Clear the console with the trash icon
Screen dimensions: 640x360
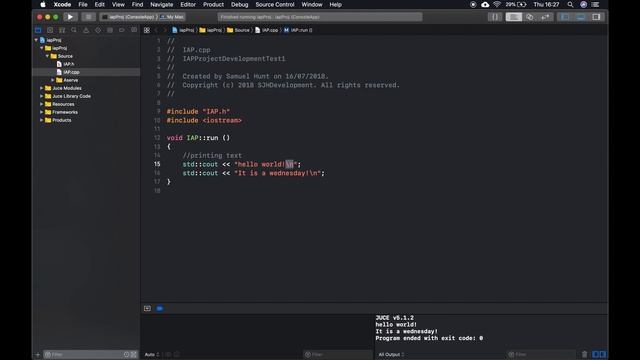(584, 354)
